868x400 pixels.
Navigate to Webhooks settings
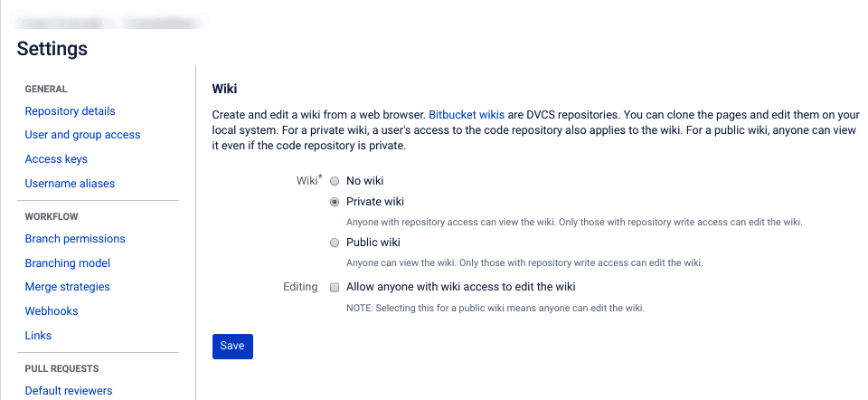tap(52, 311)
